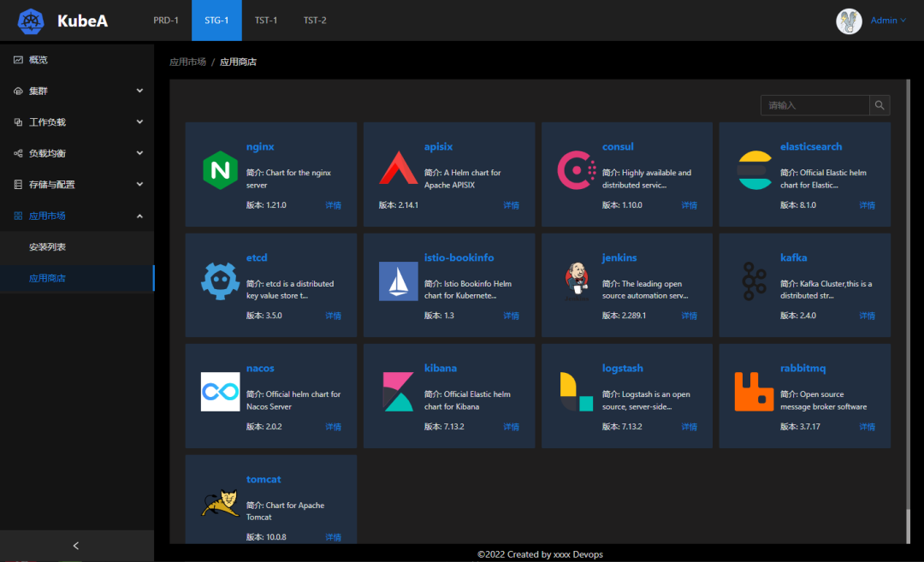Click the nacos title text

(x=260, y=368)
